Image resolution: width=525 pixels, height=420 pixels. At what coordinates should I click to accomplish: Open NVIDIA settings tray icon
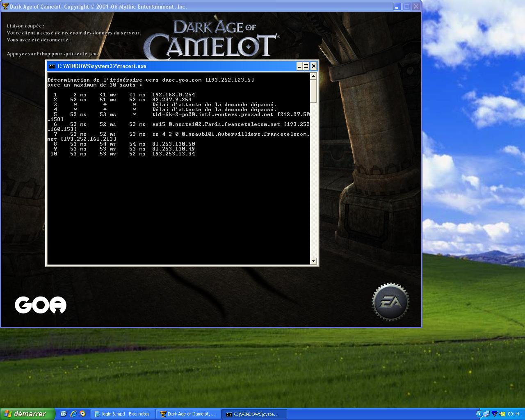[x=502, y=414]
